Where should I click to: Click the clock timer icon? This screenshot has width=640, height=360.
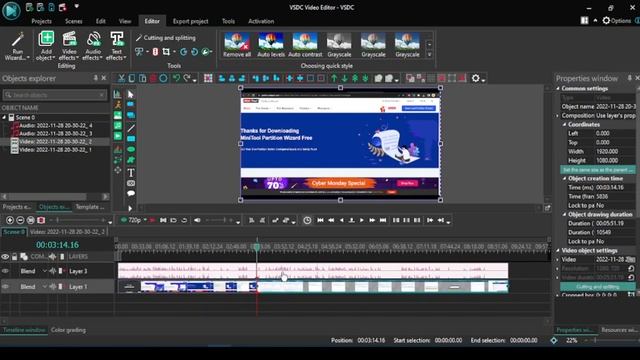click(307, 220)
